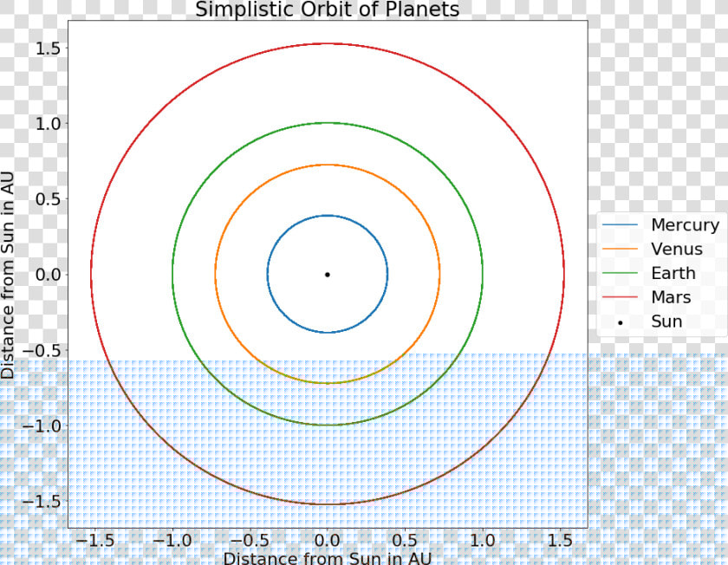
Task: Click the y-axis tick label 0.5
Action: 48,198
